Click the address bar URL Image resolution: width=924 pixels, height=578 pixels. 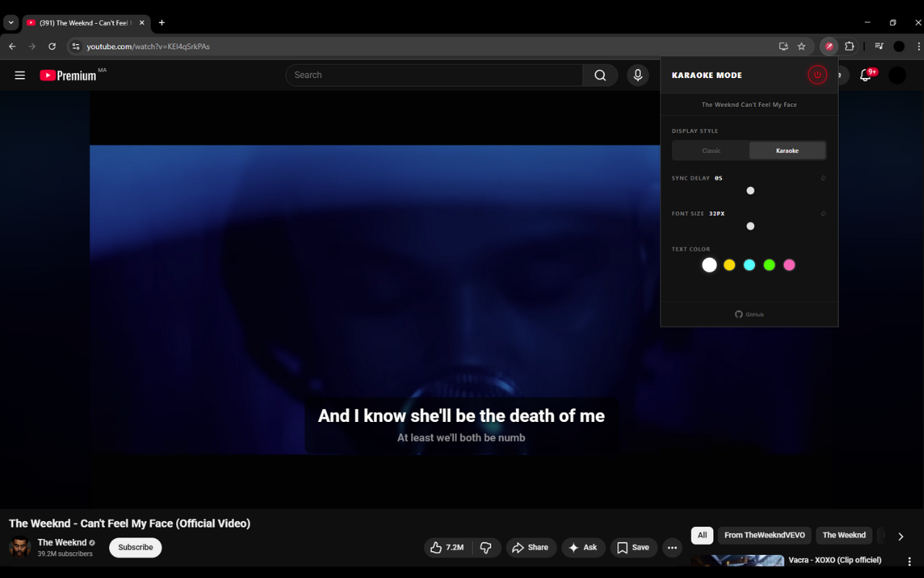pyautogui.click(x=148, y=46)
